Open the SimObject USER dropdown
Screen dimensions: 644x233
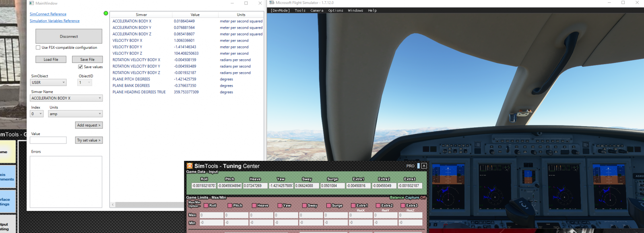(x=48, y=82)
